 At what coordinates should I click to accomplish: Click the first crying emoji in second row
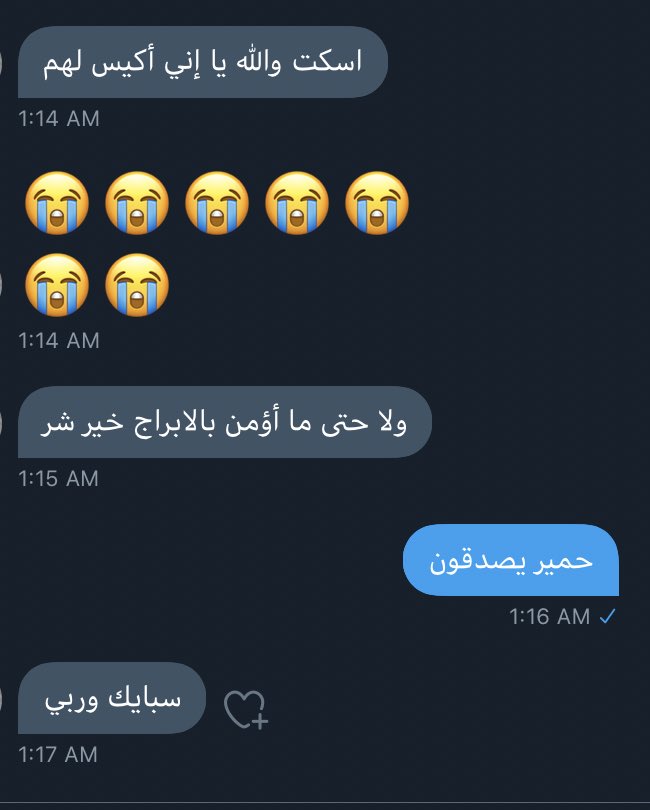(57, 285)
